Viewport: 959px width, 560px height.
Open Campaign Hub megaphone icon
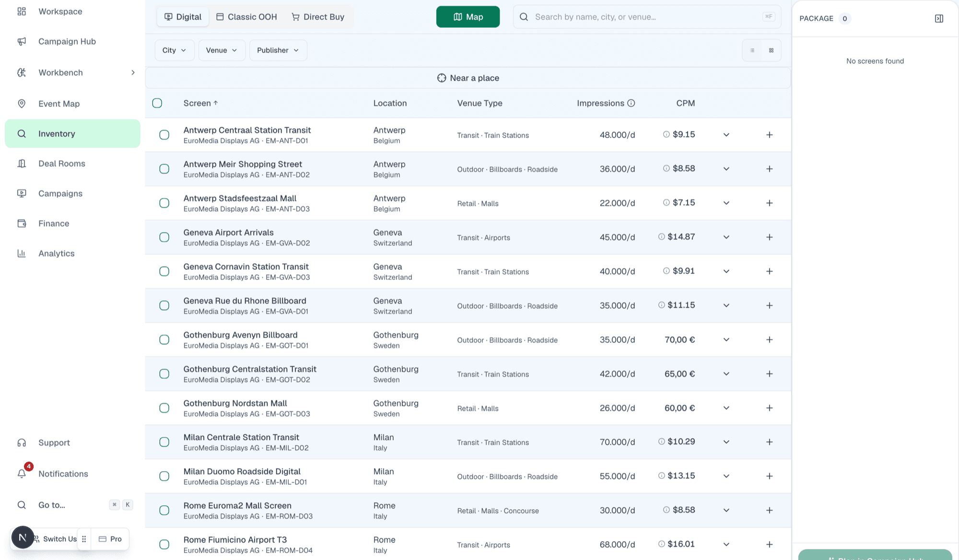[22, 42]
